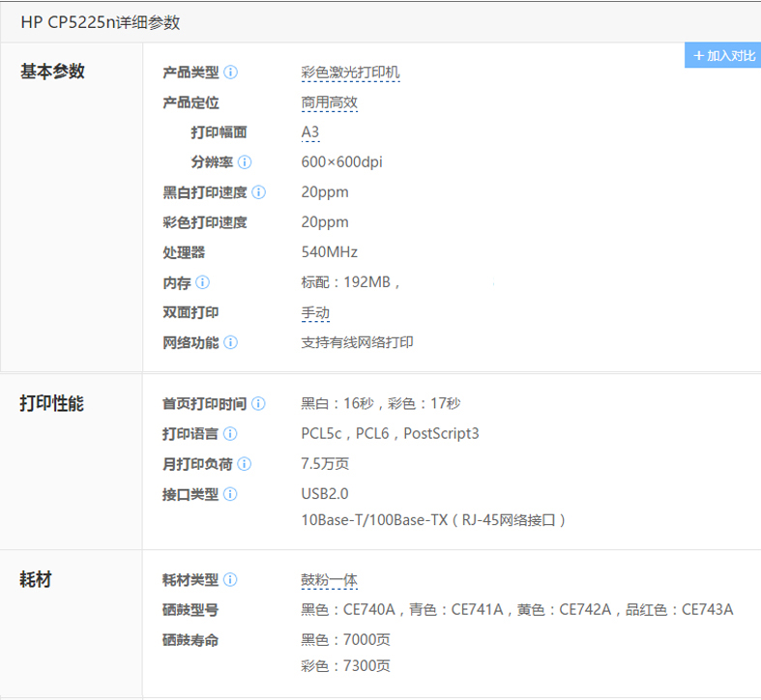Click the info icon next to 接口类型
Image resolution: width=761 pixels, height=700 pixels.
(x=230, y=494)
